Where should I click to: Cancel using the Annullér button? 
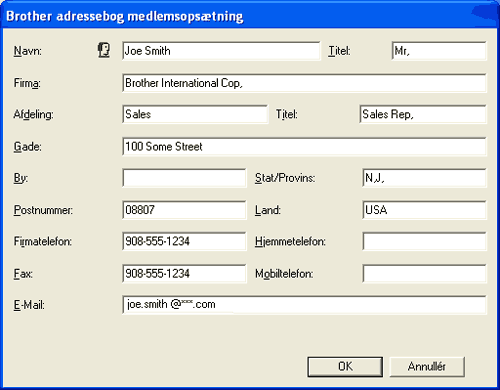click(427, 367)
